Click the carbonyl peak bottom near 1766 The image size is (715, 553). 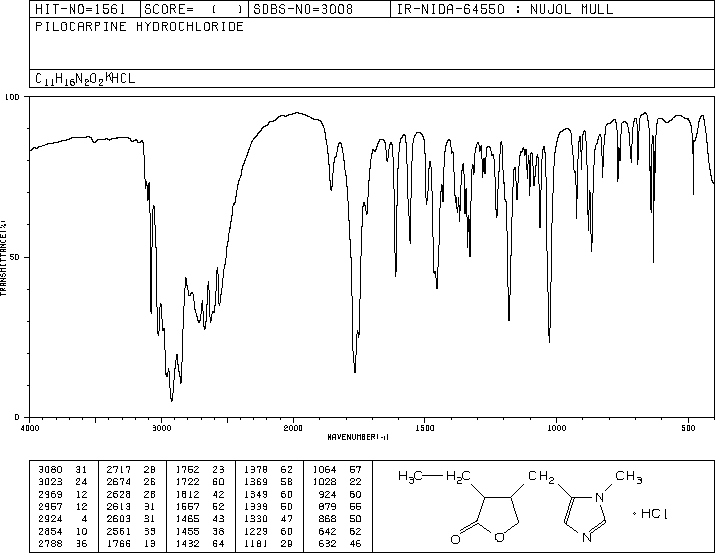pyautogui.click(x=355, y=372)
